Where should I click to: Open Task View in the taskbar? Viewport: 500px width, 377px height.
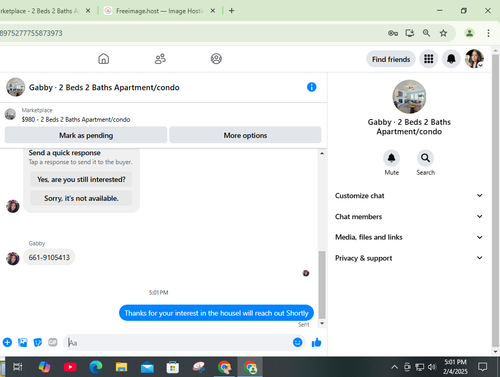coord(17,367)
